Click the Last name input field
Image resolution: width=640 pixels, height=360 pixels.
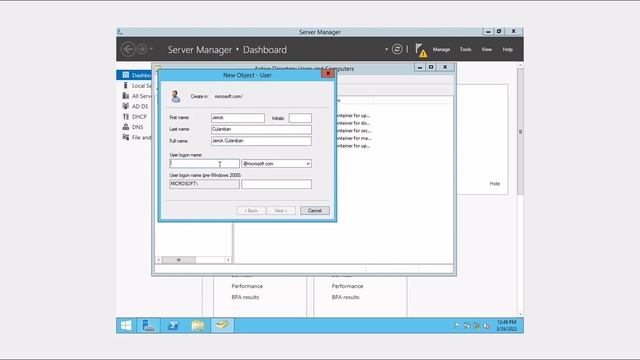click(261, 129)
